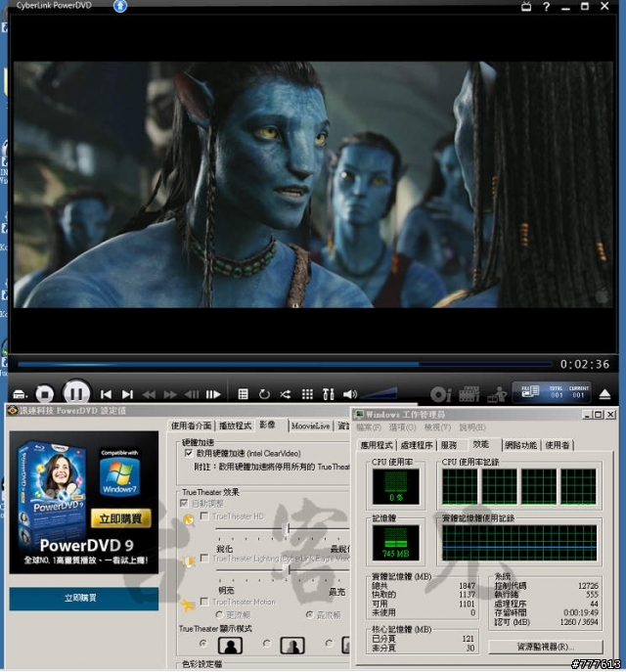Screen dimensions: 626x672
Task: Open 檢視 menu in Task Manager
Action: [437, 427]
